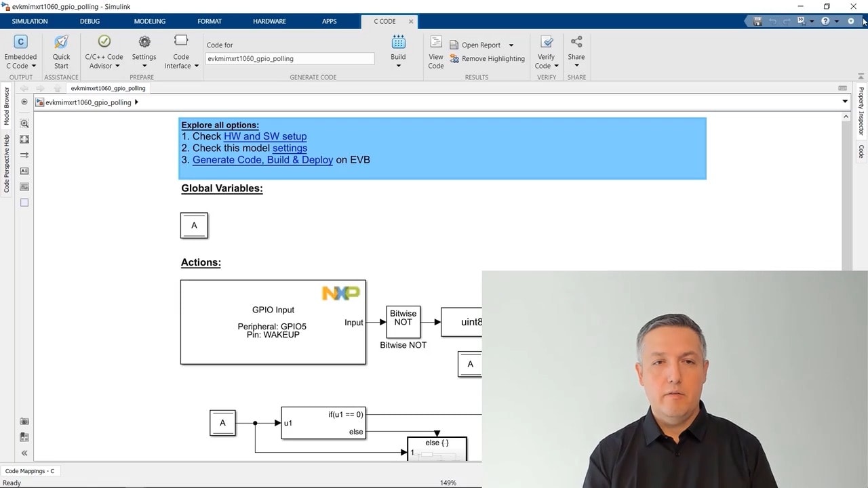
Task: Click the zoom-in magnifier in left palette
Action: pyautogui.click(x=24, y=124)
